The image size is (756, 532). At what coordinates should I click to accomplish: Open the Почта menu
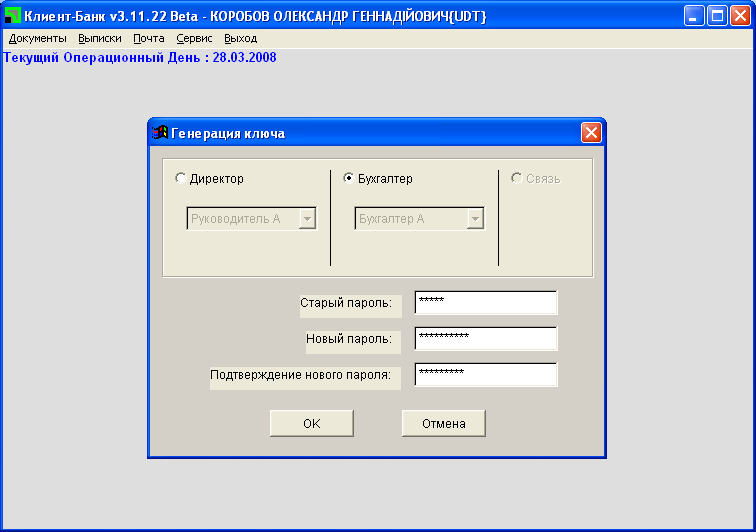pos(148,39)
